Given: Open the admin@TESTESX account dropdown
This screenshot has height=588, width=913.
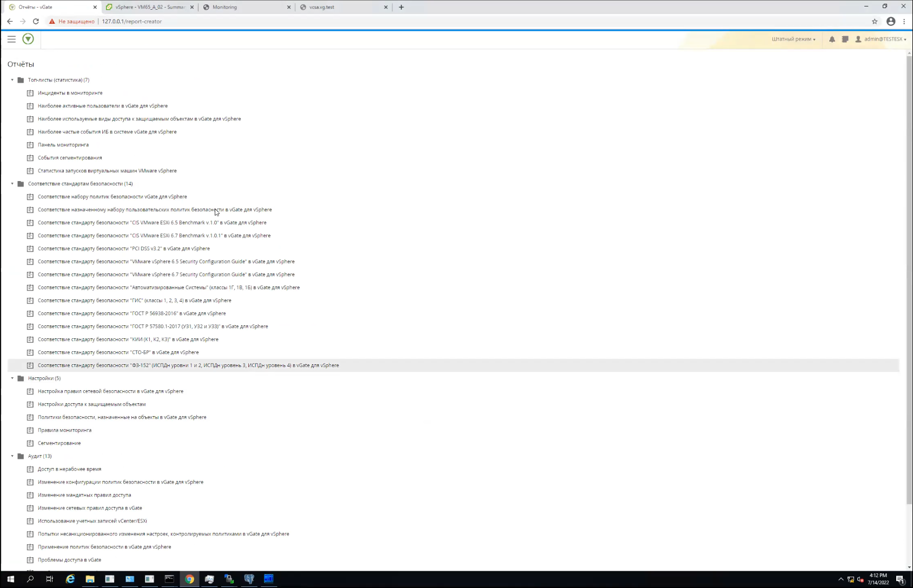Looking at the screenshot, I should click(885, 39).
